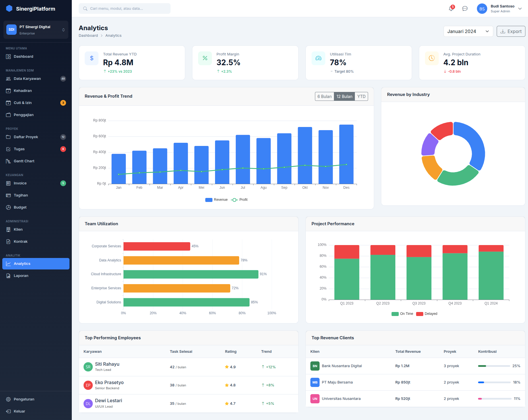Open the Januari 2024 period dropdown
The height and width of the screenshot is (420, 528).
tap(468, 31)
